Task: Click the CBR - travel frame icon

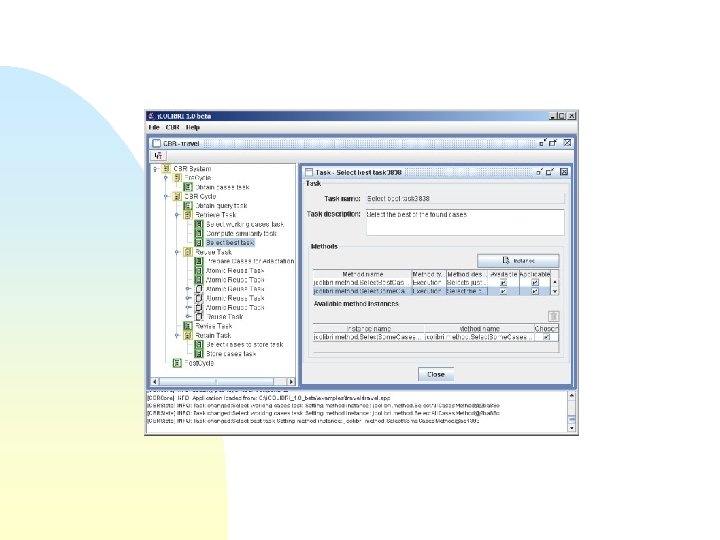Action: pyautogui.click(x=157, y=143)
